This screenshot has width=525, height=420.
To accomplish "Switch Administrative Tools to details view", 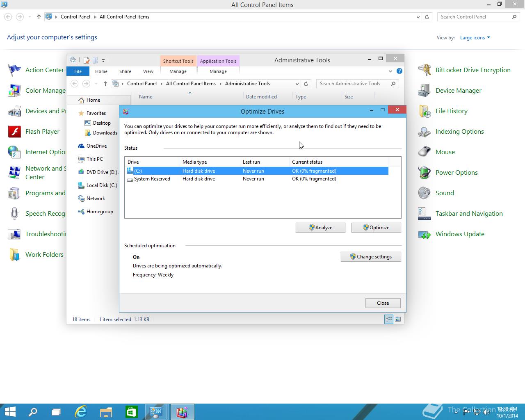I will coord(389,319).
